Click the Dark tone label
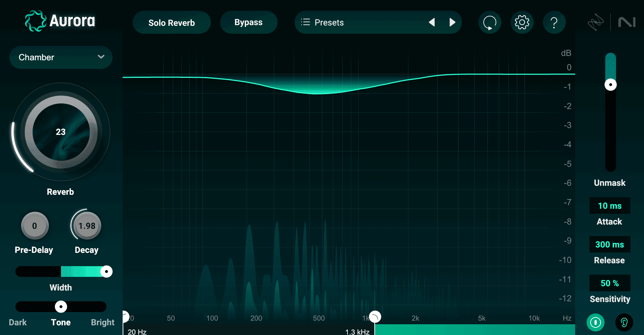 point(18,322)
